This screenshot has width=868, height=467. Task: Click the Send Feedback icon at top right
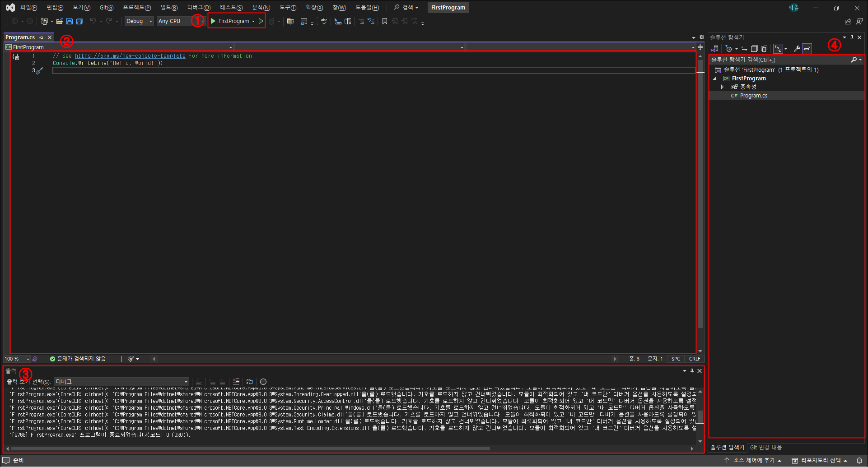pos(859,21)
